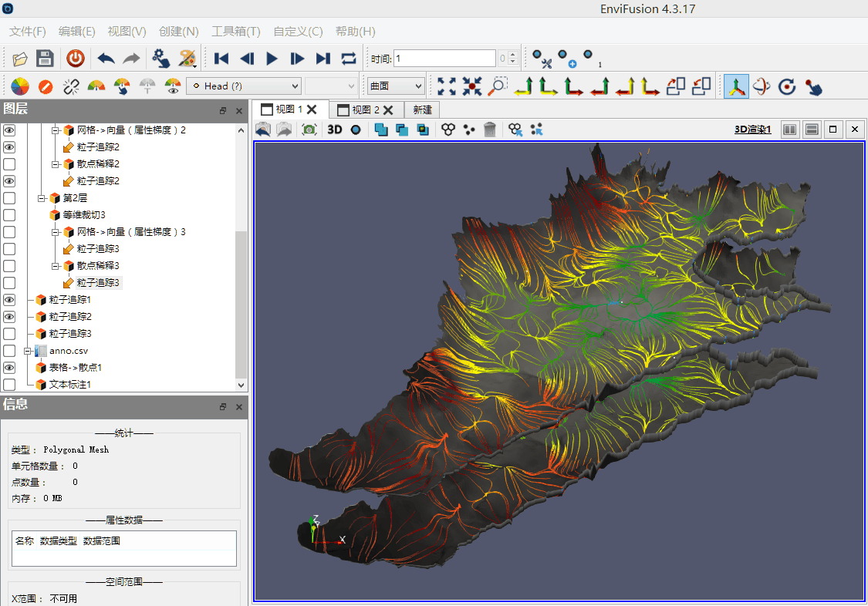
Task: Show the 等维裁切3 layer
Action: 9,215
